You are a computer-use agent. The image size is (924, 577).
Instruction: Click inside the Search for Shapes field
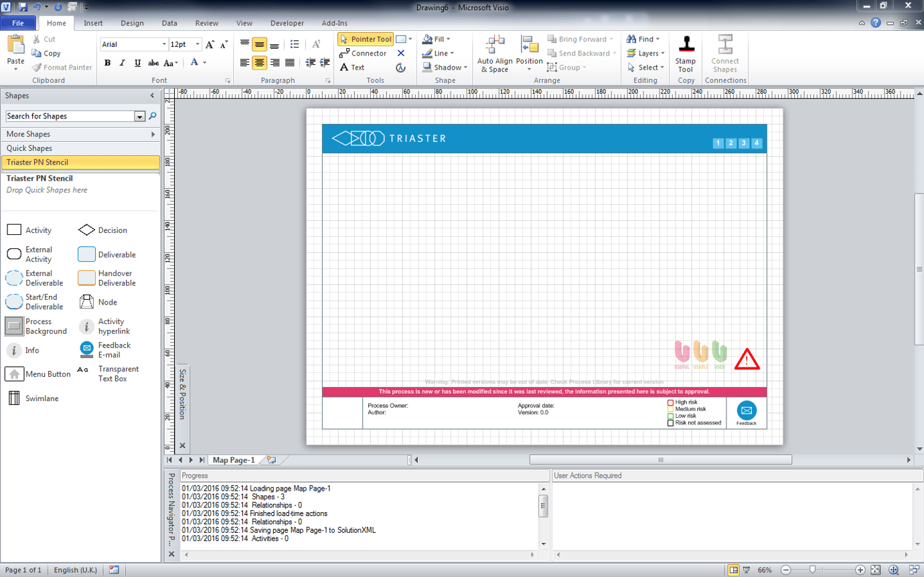[67, 116]
